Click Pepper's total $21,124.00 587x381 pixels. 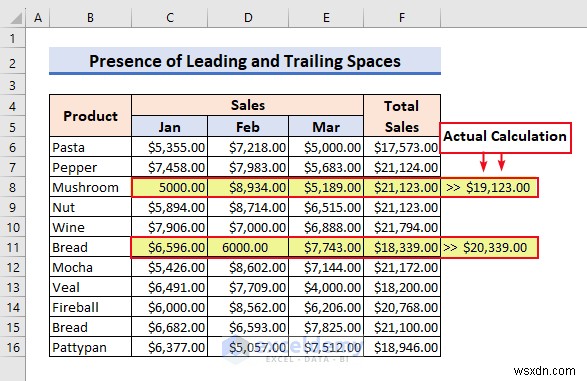pyautogui.click(x=402, y=167)
